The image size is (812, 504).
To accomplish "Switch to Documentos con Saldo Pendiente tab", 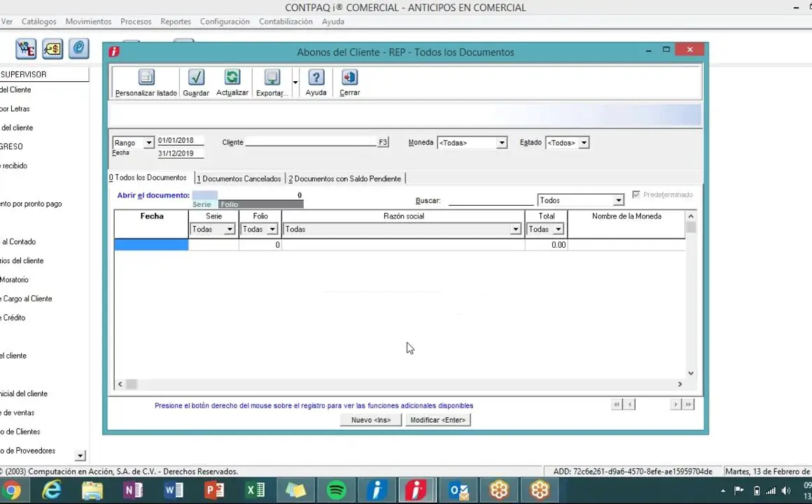I will [345, 178].
